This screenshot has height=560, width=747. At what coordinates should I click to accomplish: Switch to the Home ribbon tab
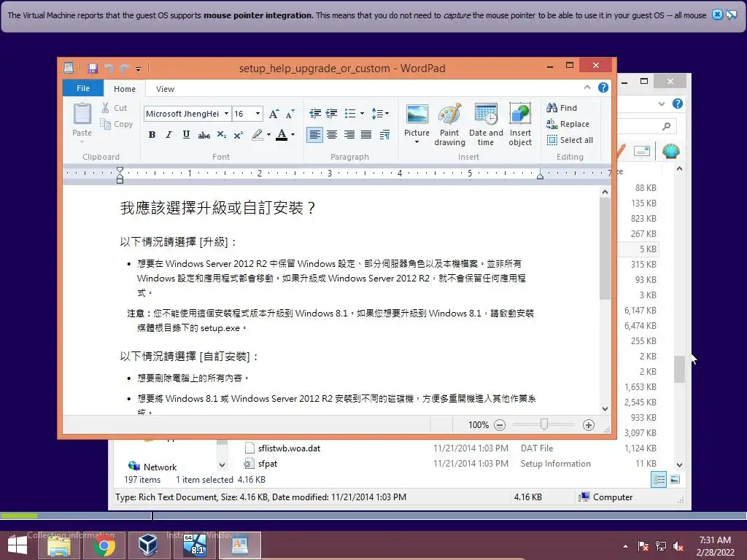pos(124,89)
